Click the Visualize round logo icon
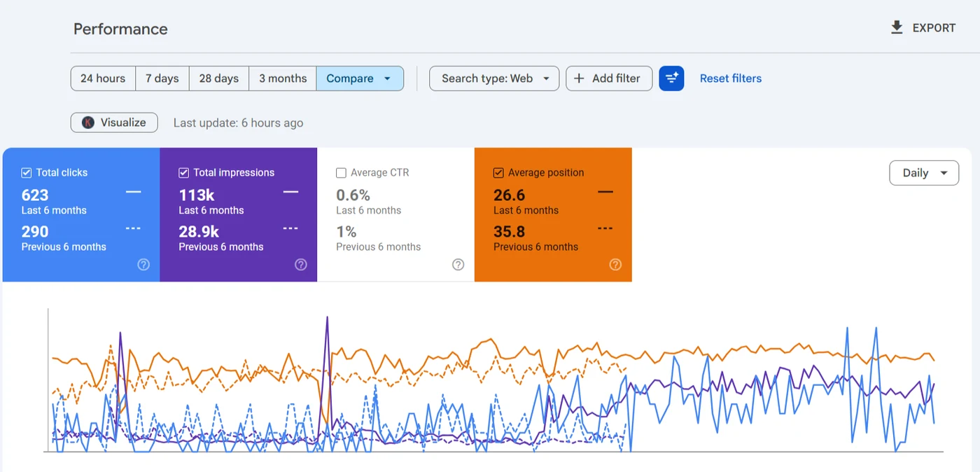The image size is (980, 472). (88, 123)
